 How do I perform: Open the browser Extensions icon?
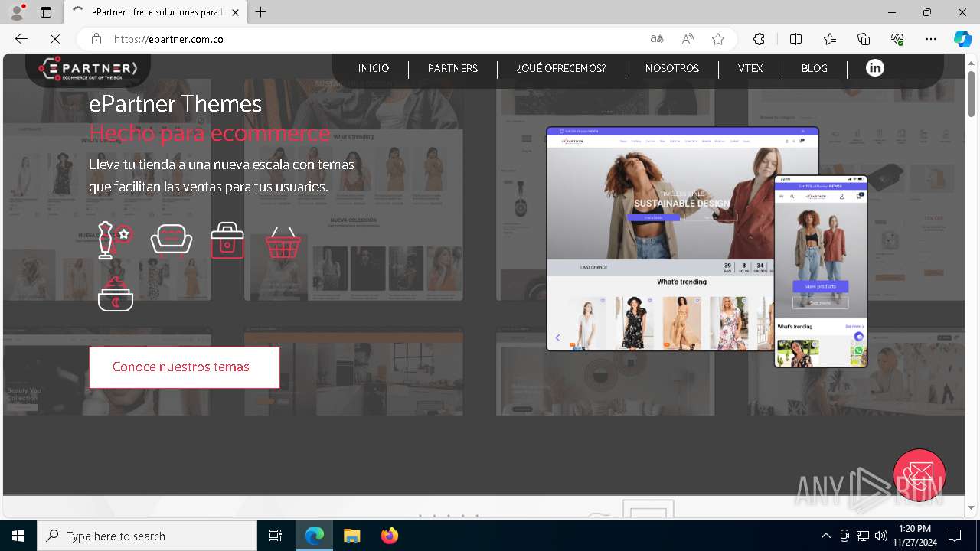click(x=759, y=39)
